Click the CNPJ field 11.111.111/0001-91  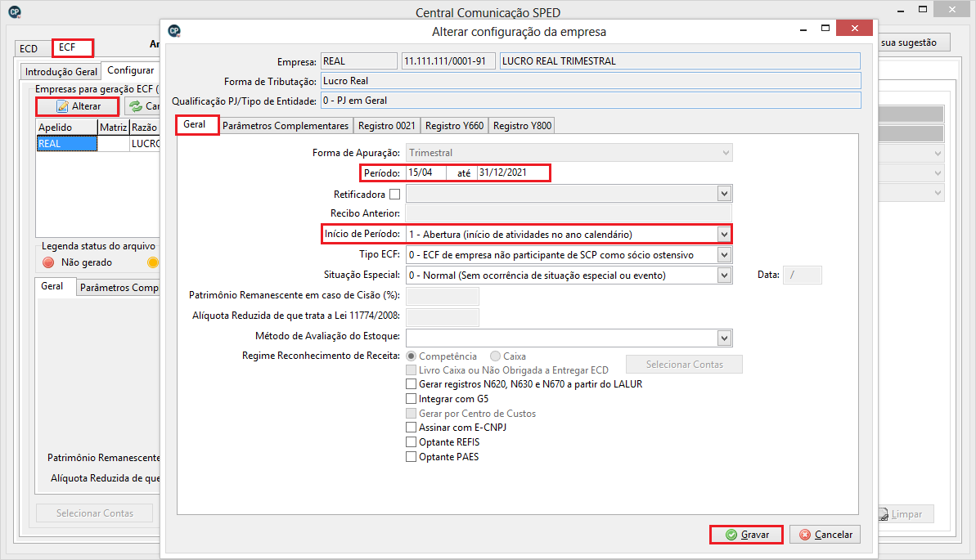(x=449, y=61)
